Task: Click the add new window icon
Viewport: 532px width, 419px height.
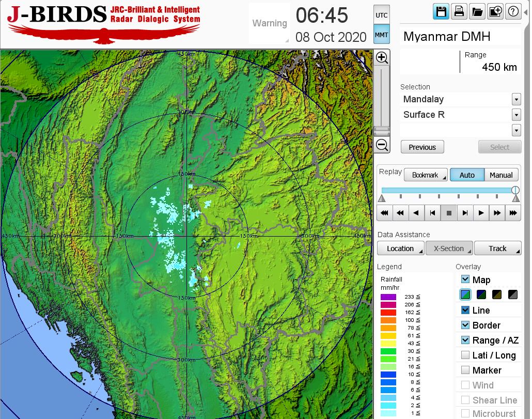Action: (x=495, y=11)
